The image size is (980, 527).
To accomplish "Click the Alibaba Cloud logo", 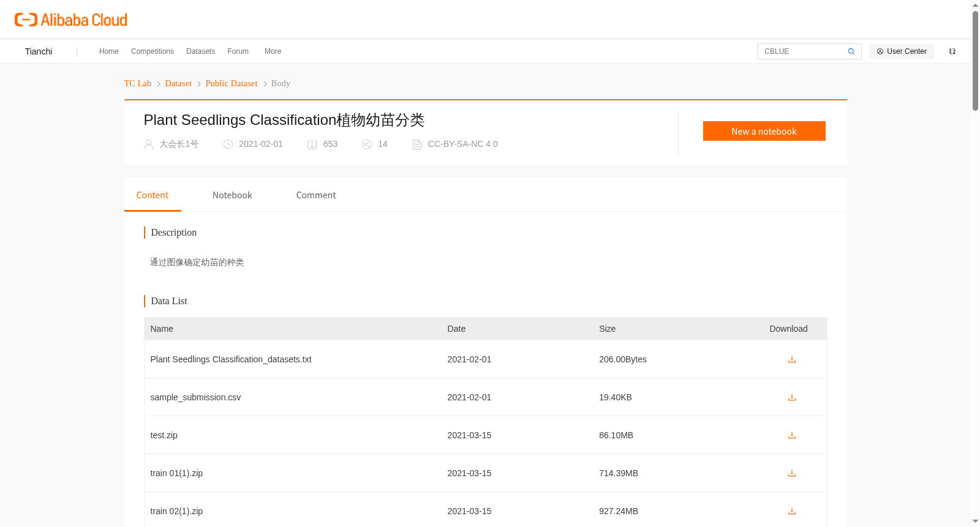I will click(x=71, y=20).
